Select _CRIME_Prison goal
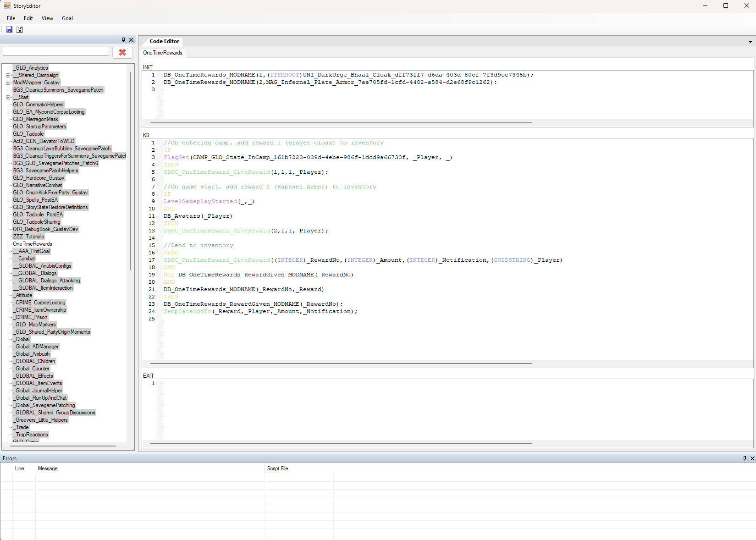The width and height of the screenshot is (756, 540). click(x=31, y=317)
